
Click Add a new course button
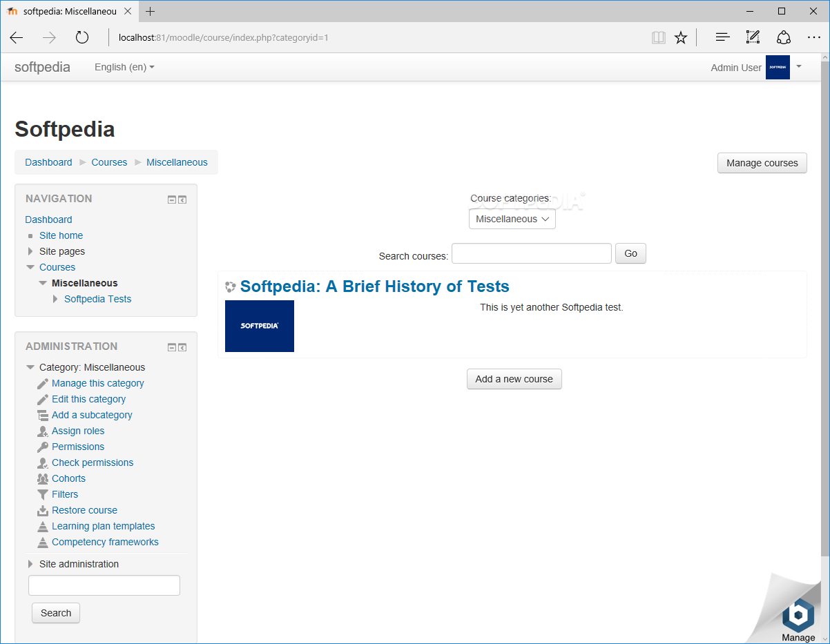coord(514,379)
